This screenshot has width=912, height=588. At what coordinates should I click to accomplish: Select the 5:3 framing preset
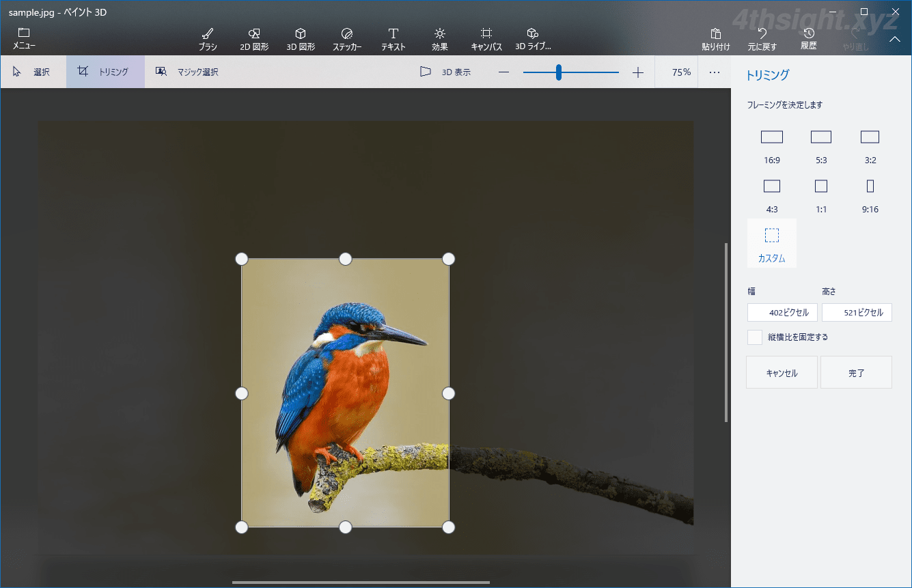821,146
